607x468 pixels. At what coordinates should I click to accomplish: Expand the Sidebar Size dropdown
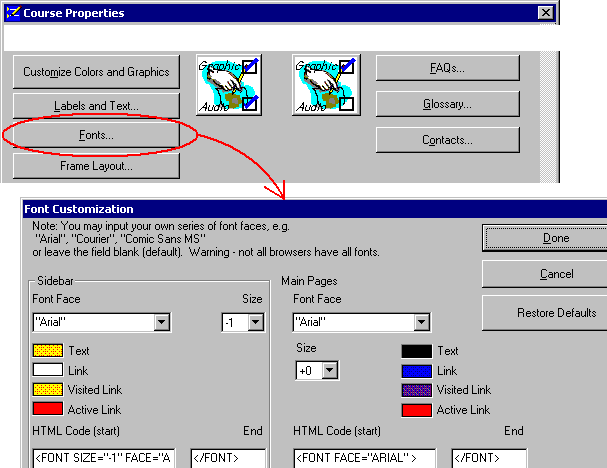tap(255, 322)
